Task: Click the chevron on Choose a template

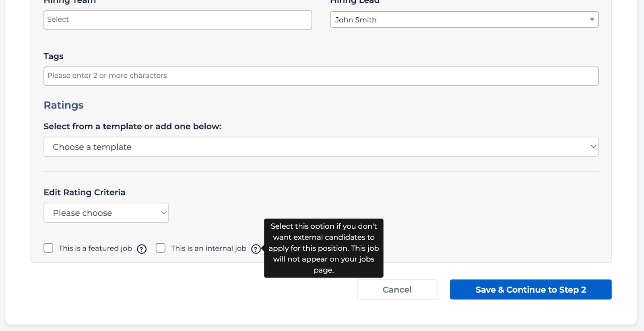Action: tap(593, 147)
